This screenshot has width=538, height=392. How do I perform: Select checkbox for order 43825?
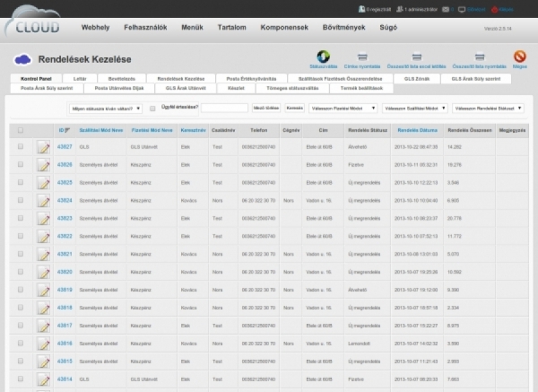pos(21,182)
